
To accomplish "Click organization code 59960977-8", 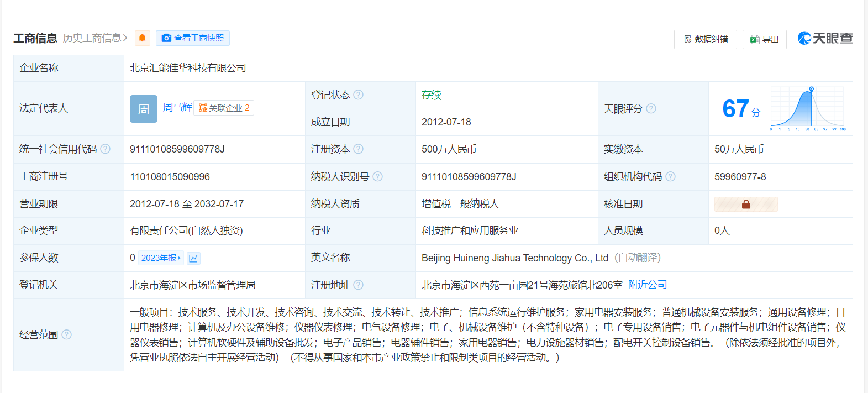I will pos(740,177).
